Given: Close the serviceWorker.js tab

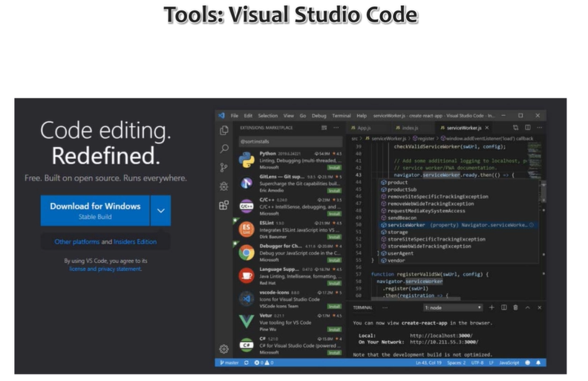Looking at the screenshot, I should [487, 128].
